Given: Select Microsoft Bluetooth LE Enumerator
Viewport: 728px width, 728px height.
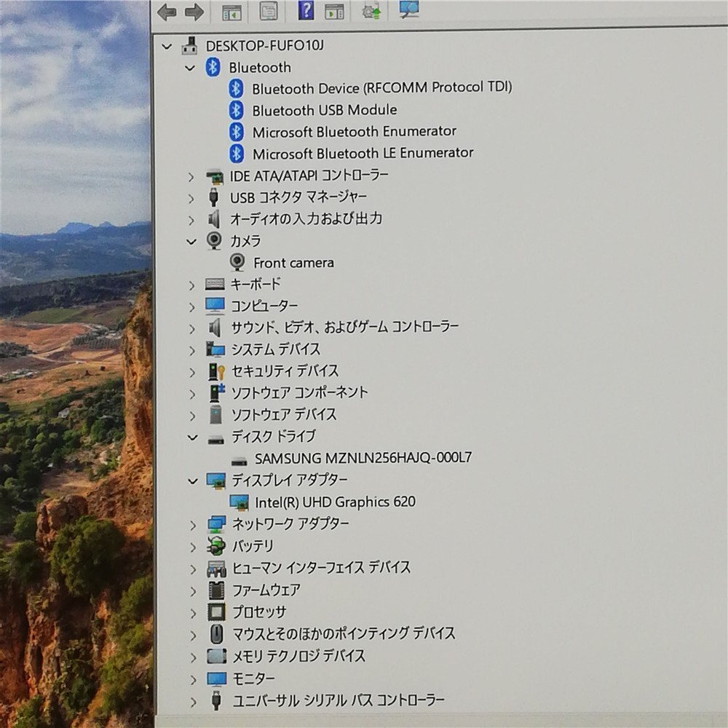Looking at the screenshot, I should pyautogui.click(x=363, y=153).
